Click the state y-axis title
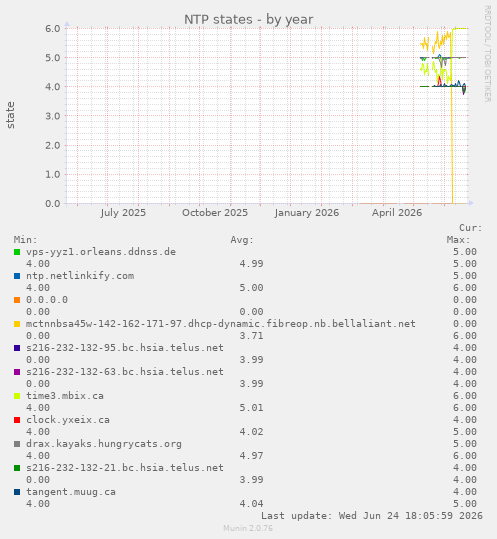Viewport: 497px width, 539px height. pos(11,115)
